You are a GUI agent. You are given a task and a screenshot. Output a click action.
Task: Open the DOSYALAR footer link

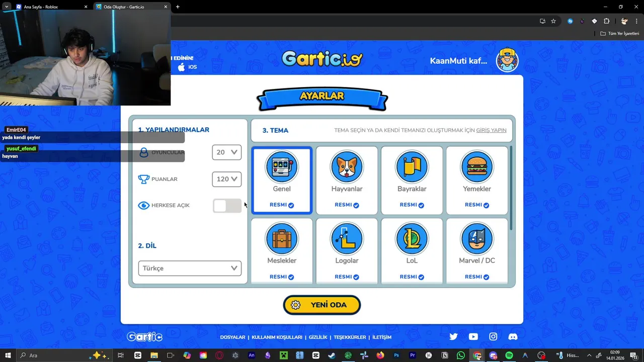(x=232, y=337)
